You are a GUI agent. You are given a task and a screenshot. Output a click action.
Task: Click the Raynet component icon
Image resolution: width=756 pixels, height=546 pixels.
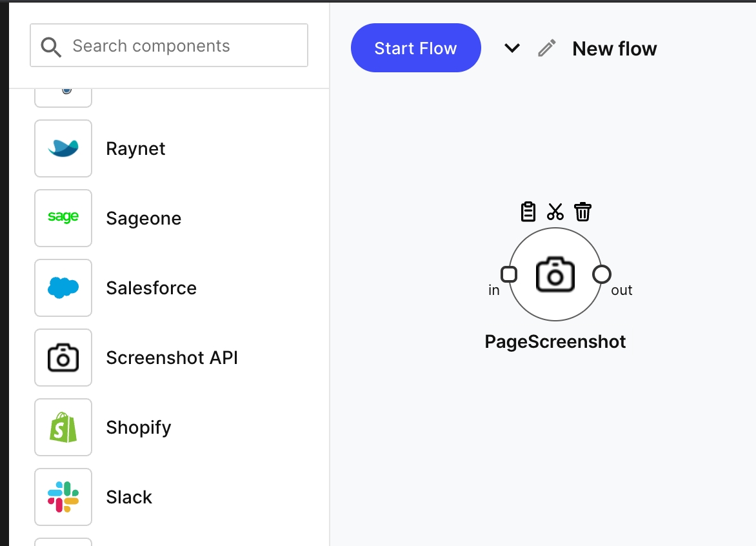click(63, 148)
